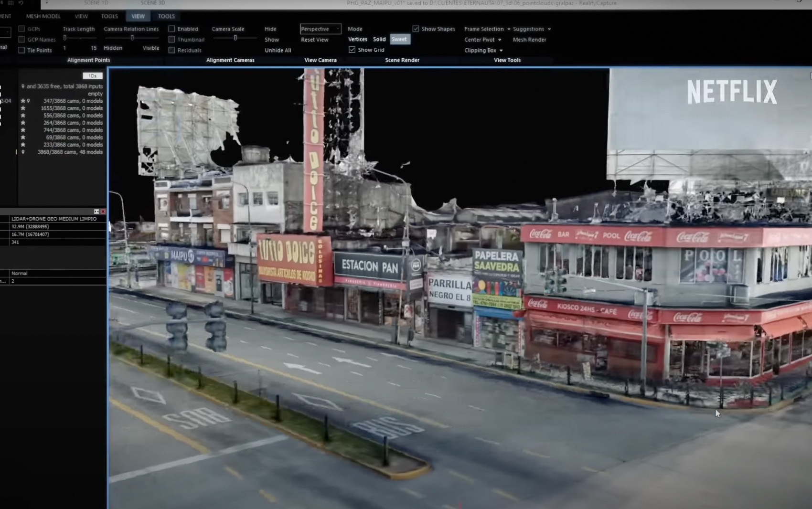Uncheck the Show Grid checkbox
Screen dimensions: 812x509
pyautogui.click(x=352, y=50)
